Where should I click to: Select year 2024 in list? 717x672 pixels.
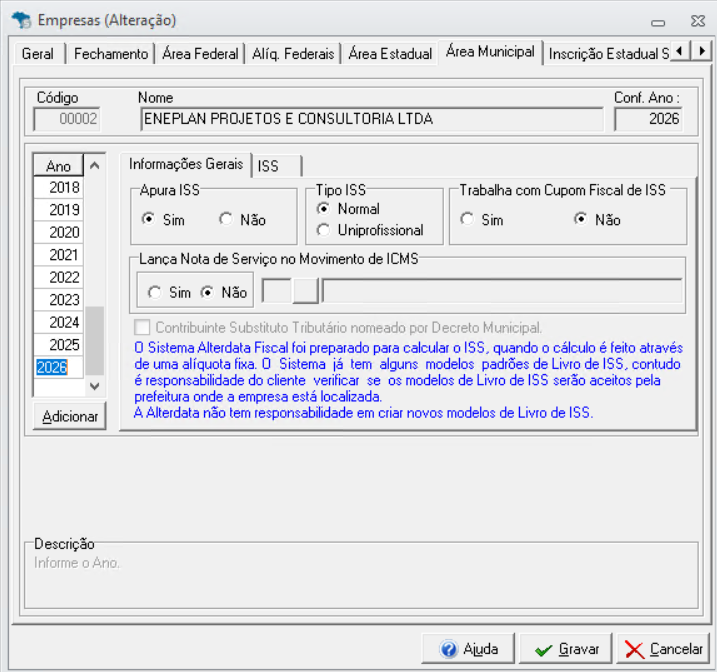(x=59, y=322)
